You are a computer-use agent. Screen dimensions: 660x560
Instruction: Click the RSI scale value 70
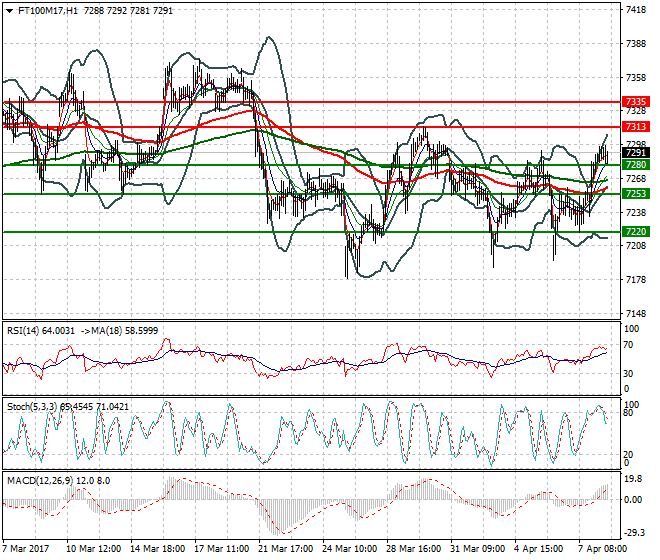pos(628,345)
